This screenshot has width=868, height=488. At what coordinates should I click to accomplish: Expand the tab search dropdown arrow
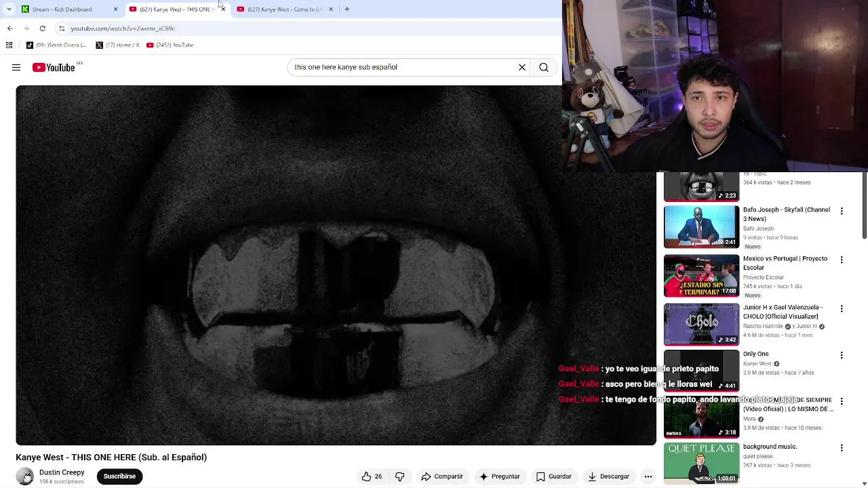[9, 9]
